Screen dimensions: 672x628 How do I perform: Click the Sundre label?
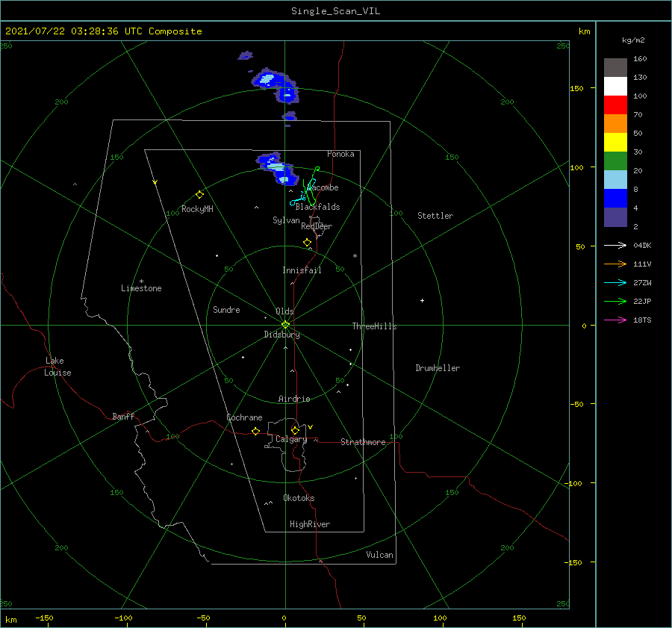point(226,310)
